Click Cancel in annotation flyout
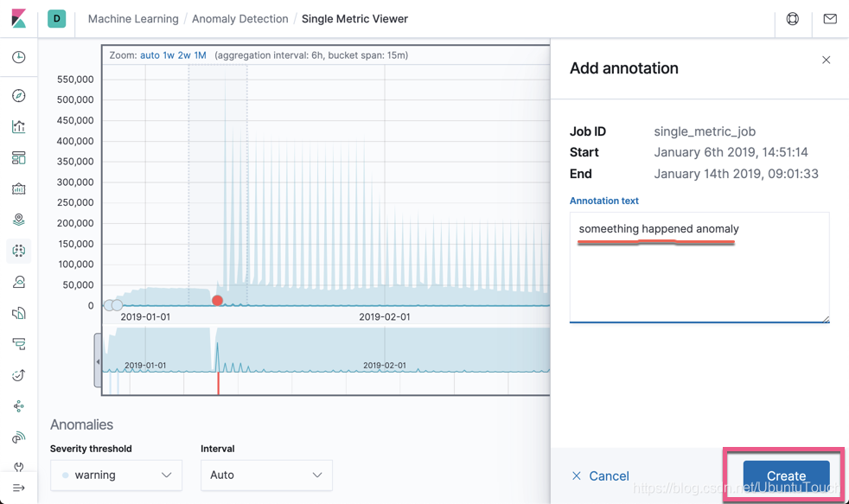Image resolution: width=849 pixels, height=504 pixels. coord(601,475)
